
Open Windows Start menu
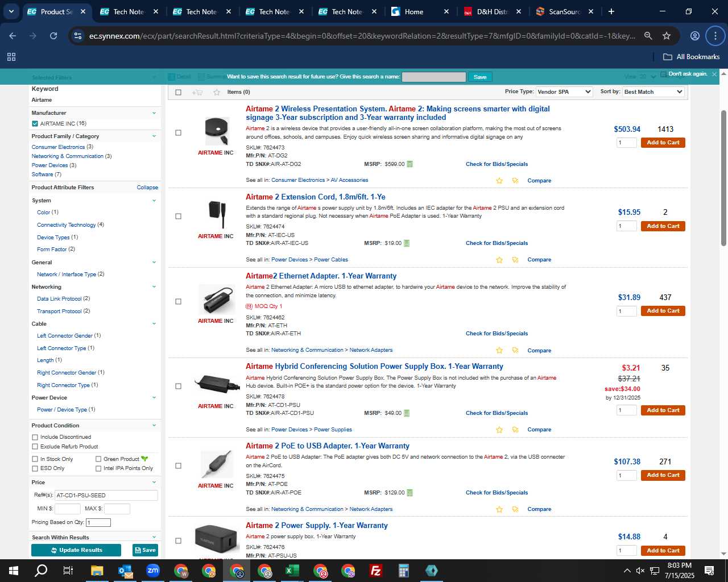click(14, 571)
